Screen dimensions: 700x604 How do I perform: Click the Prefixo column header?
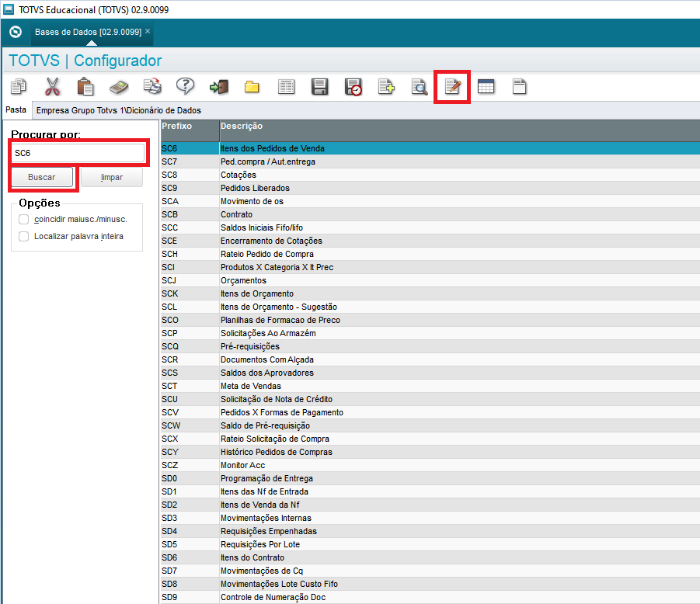click(190, 130)
